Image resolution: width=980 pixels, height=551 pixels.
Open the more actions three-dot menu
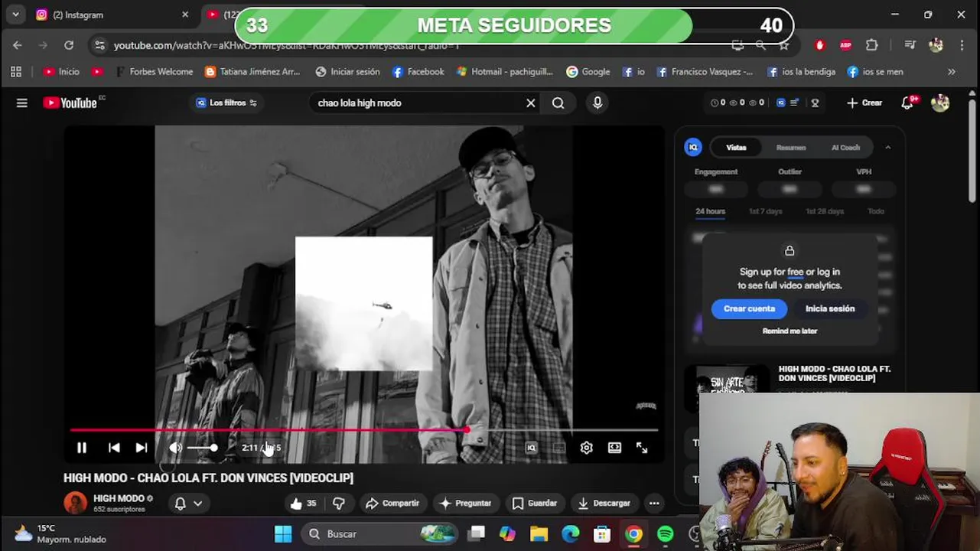pos(654,503)
